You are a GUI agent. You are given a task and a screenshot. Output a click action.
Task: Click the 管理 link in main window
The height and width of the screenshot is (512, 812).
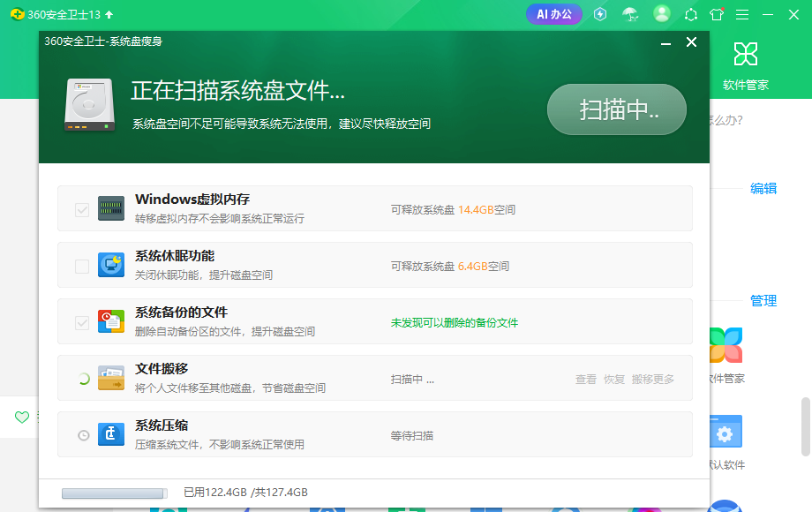[x=763, y=301]
